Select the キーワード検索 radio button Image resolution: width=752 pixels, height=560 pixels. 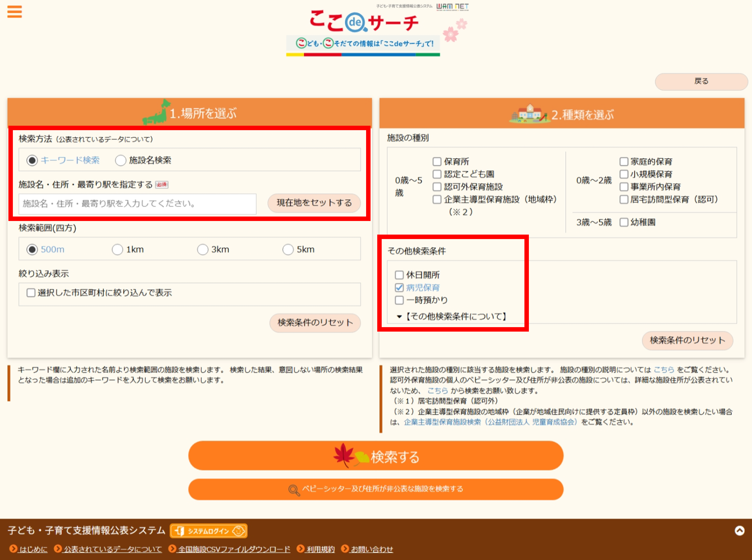pos(32,160)
